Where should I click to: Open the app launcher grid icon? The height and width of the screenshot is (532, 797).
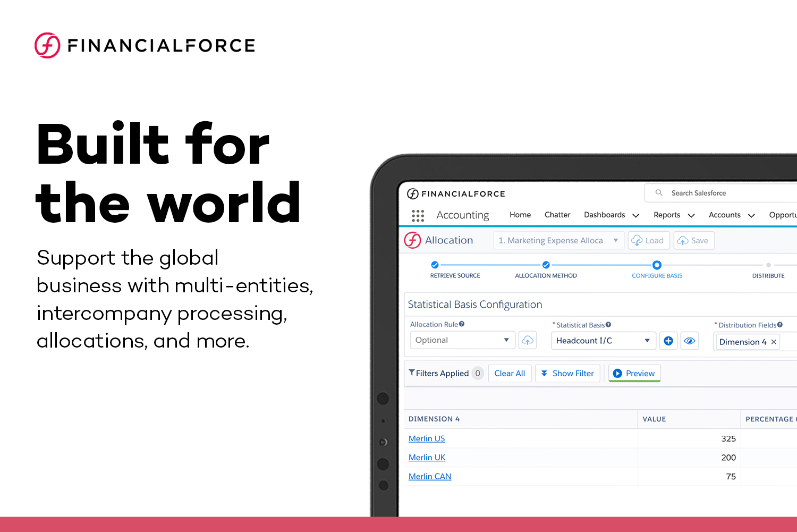coord(418,215)
